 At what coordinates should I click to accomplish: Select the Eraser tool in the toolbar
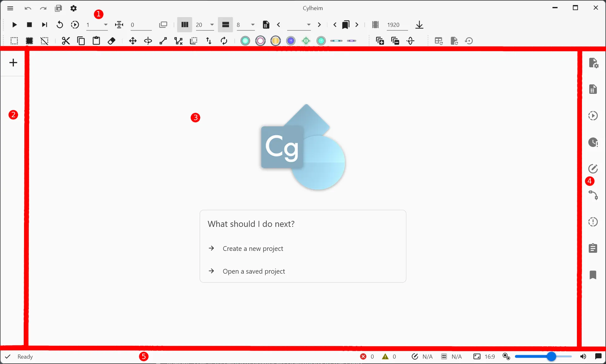click(112, 41)
